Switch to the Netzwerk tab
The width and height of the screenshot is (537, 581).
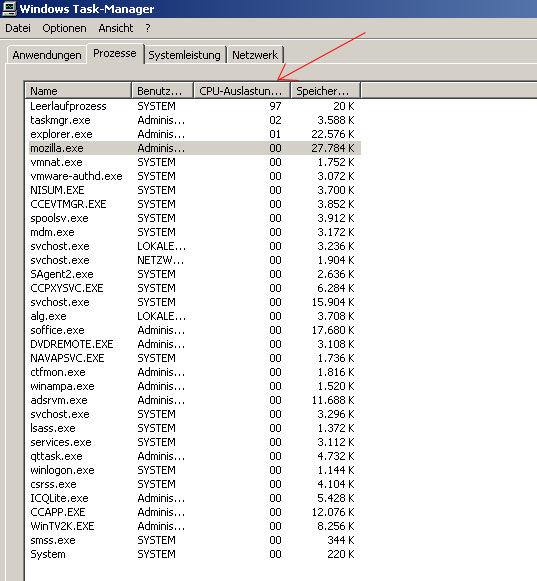click(x=255, y=55)
